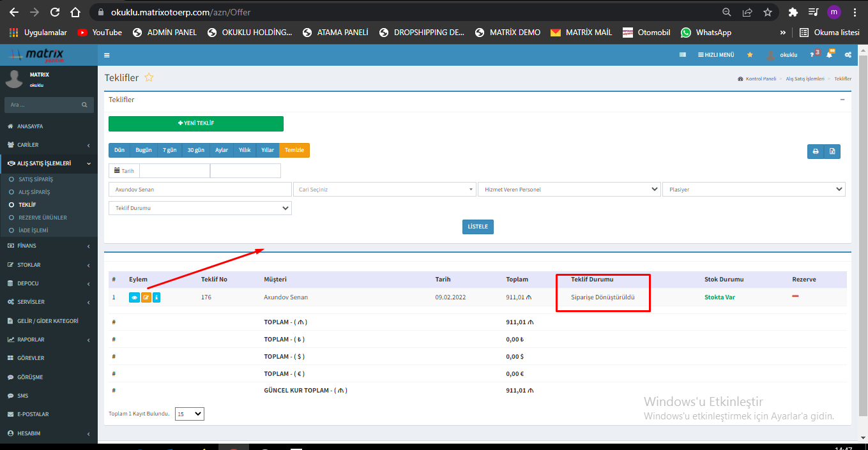Collapse the Teklifler panel with minus icon
The image size is (868, 450).
tap(842, 100)
